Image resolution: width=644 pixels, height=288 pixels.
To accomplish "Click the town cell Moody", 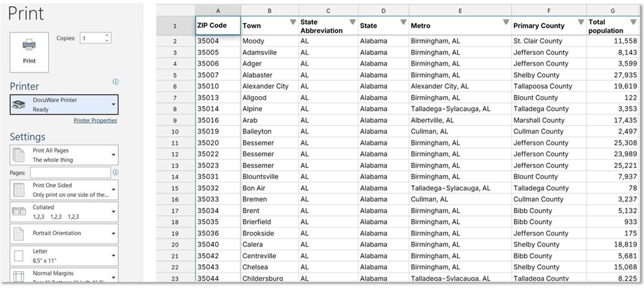I will 270,41.
